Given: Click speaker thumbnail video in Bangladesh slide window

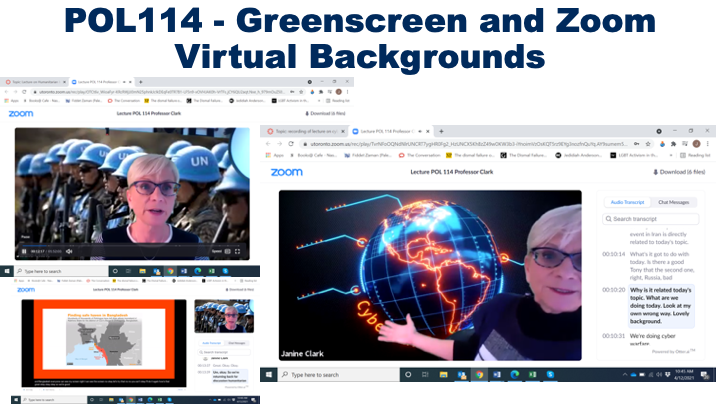Looking at the screenshot, I should 224,316.
